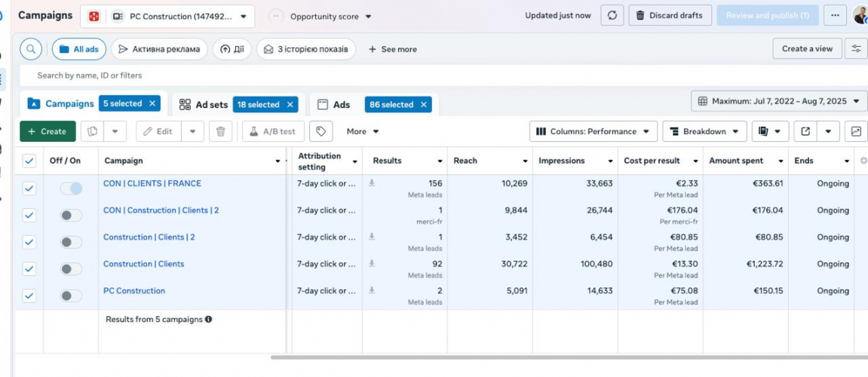The image size is (868, 377).
Task: Open the Campaign column header dropdown arrow
Action: (278, 161)
